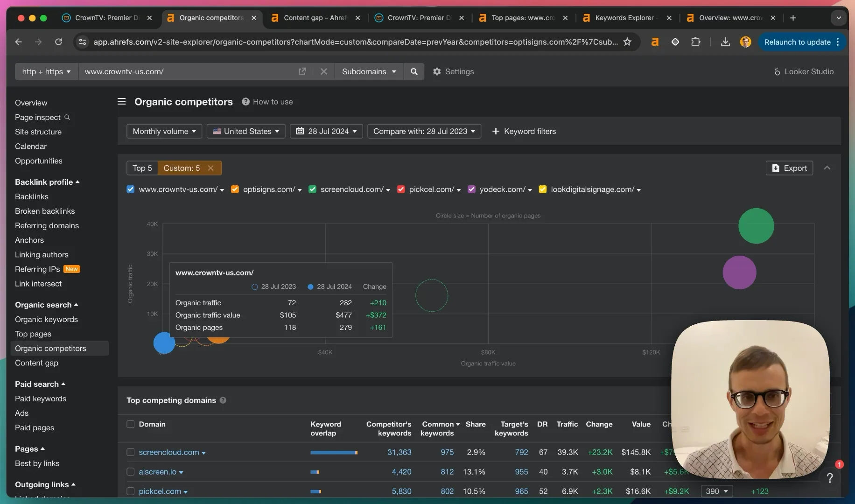Viewport: 855px width, 504px height.
Task: Click the browser reload icon
Action: click(x=58, y=42)
